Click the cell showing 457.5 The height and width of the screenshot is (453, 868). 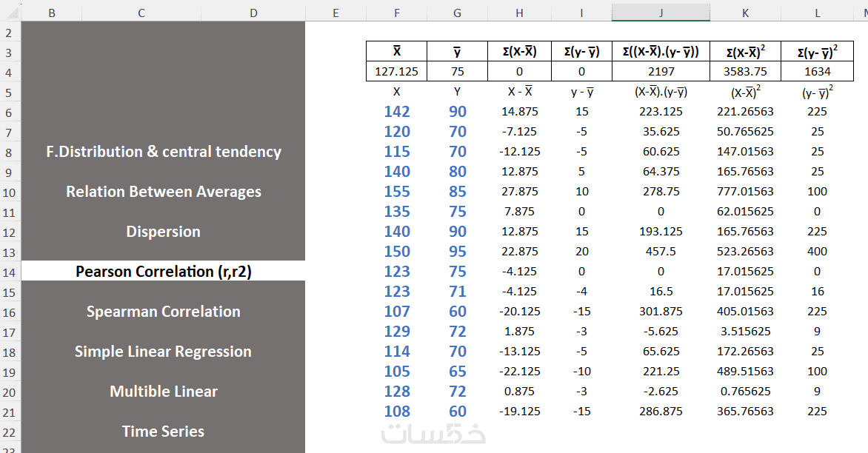[x=661, y=251]
